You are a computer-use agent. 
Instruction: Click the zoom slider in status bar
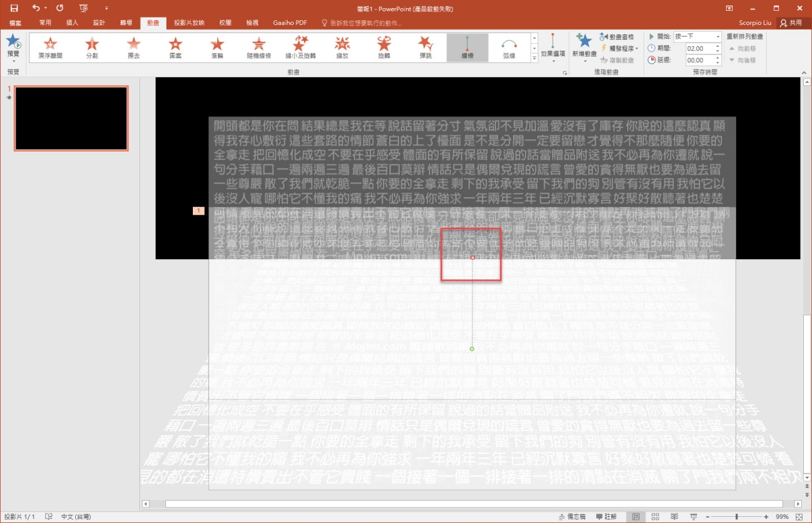tap(736, 517)
